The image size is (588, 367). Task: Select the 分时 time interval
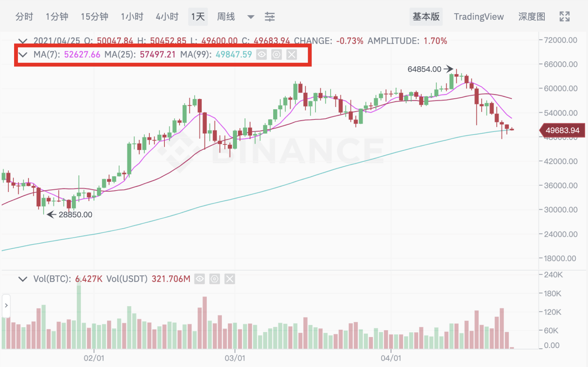pyautogui.click(x=24, y=17)
